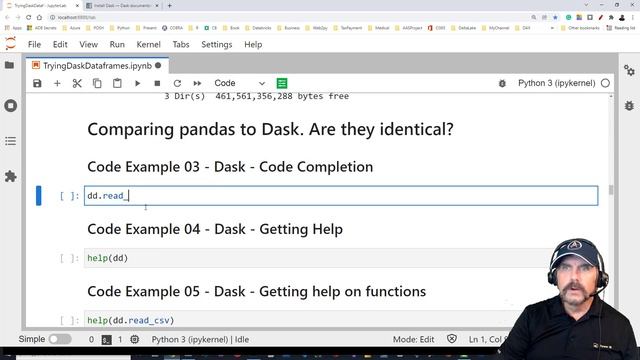Screen dimensions: 640x360
Task: Click heading Code Example 05 - Getting help on functions
Action: point(257,291)
